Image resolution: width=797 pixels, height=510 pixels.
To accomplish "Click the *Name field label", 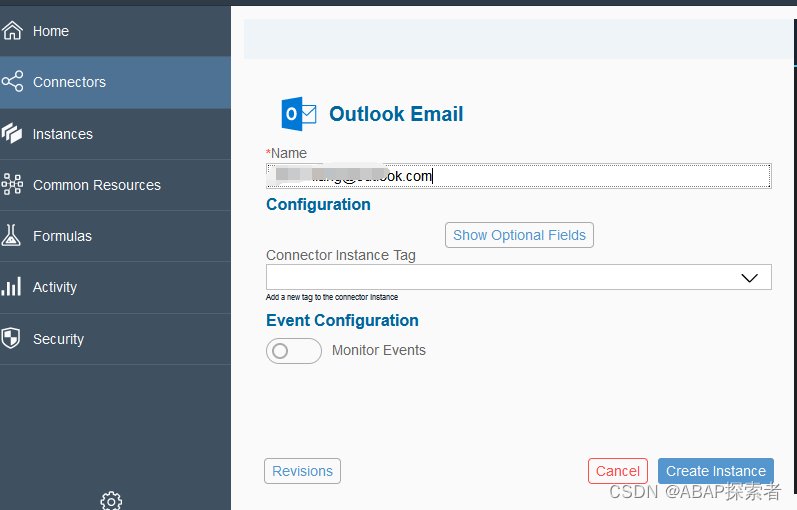I will coord(286,153).
